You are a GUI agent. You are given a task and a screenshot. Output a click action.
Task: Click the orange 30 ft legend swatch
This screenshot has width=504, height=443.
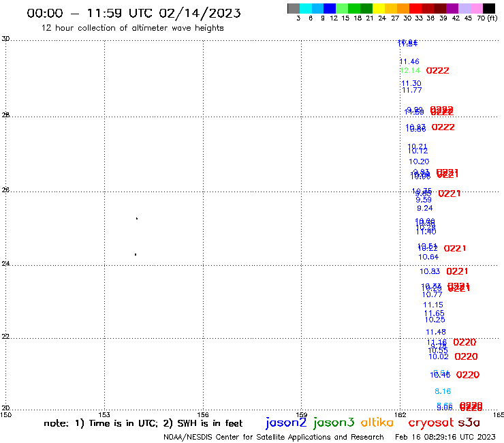click(x=403, y=8)
